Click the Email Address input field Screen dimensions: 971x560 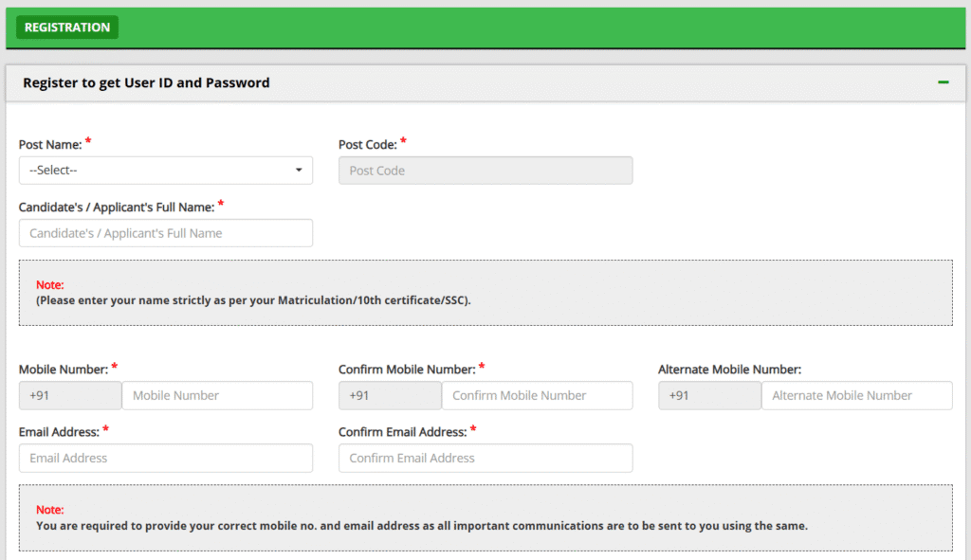tap(165, 458)
